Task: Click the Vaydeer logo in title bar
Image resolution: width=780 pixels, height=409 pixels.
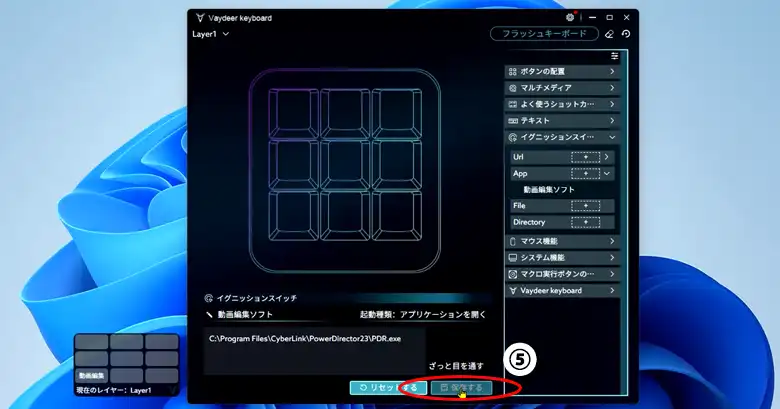Action: click(x=200, y=18)
